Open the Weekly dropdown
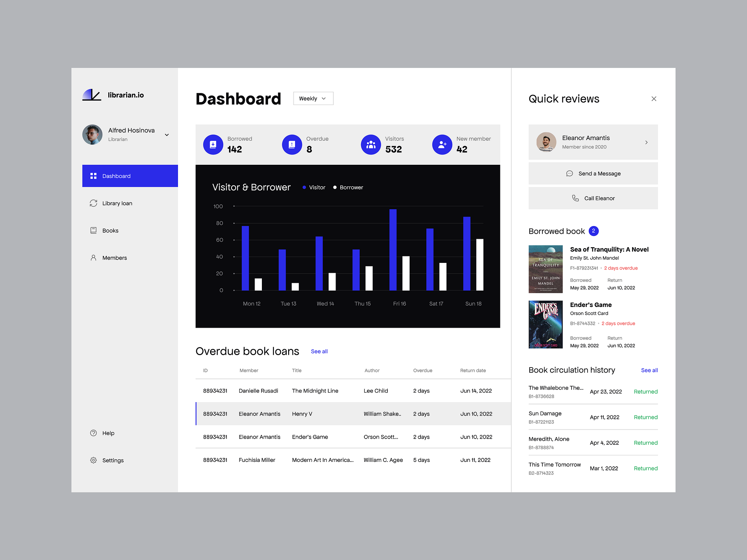This screenshot has height=560, width=747. (x=313, y=98)
